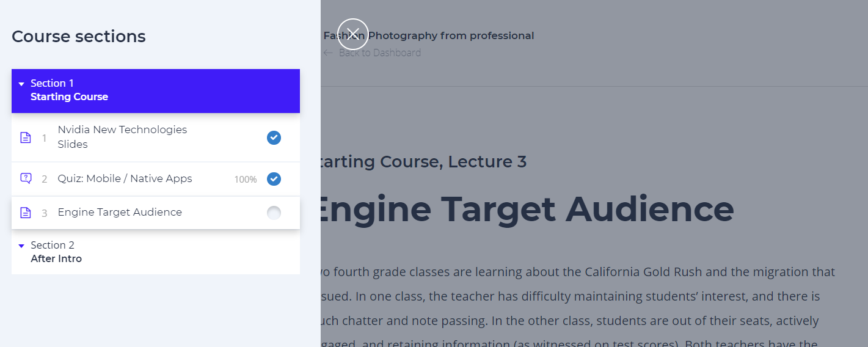
Task: Click Back to Dashboard link
Action: 379,53
